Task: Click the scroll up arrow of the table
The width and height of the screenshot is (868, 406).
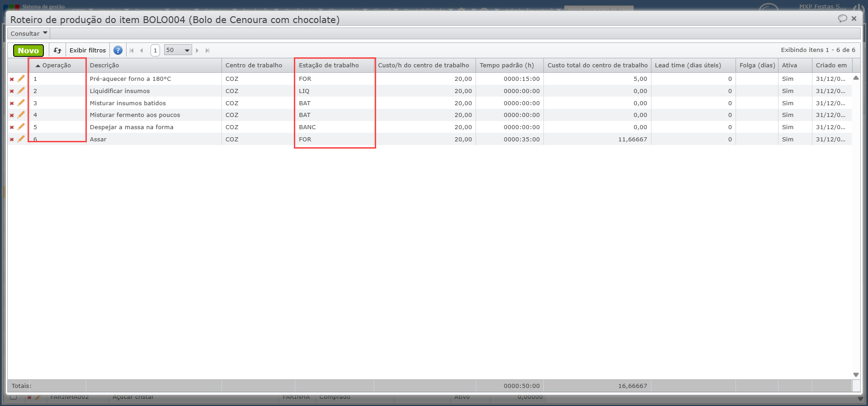Action: click(x=856, y=78)
